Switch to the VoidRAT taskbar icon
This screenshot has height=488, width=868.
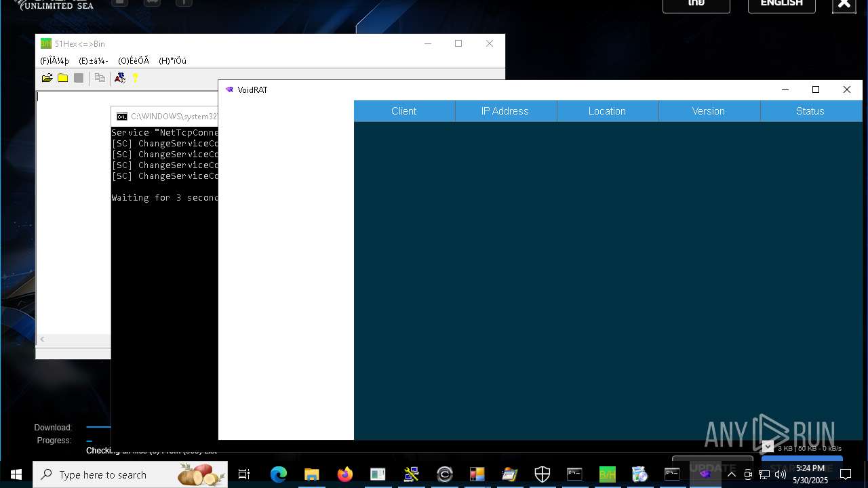coord(705,474)
